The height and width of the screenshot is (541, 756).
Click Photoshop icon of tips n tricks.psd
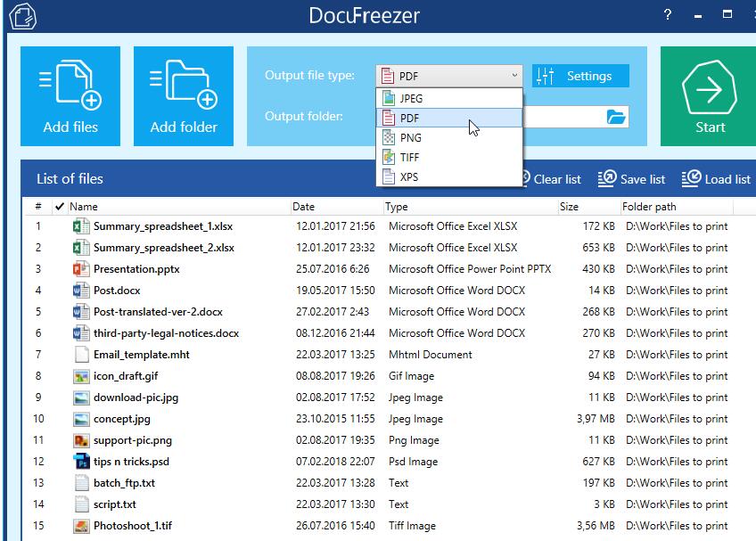click(x=81, y=462)
